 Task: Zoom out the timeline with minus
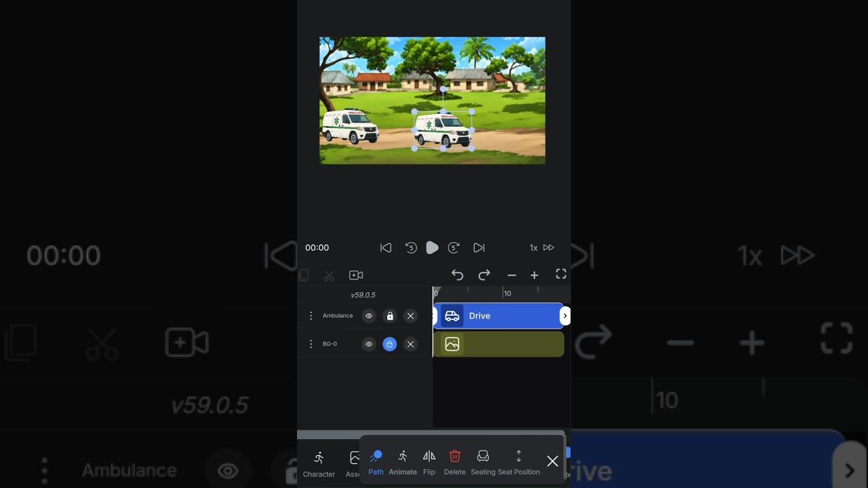point(512,275)
